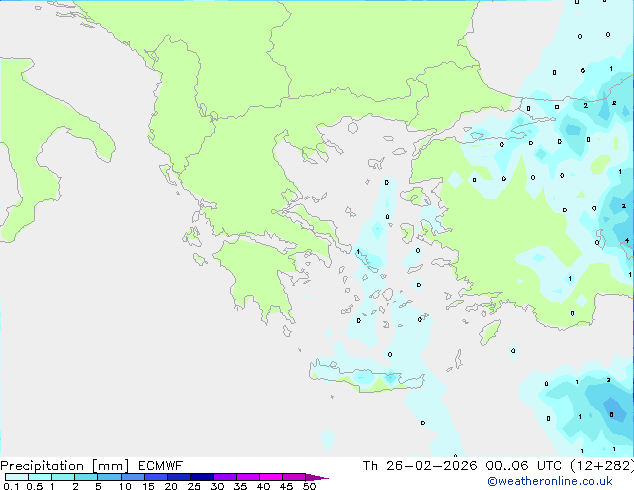The width and height of the screenshot is (634, 490).
Task: Pick the 10–15 mm legend color box
Action: click(x=133, y=477)
